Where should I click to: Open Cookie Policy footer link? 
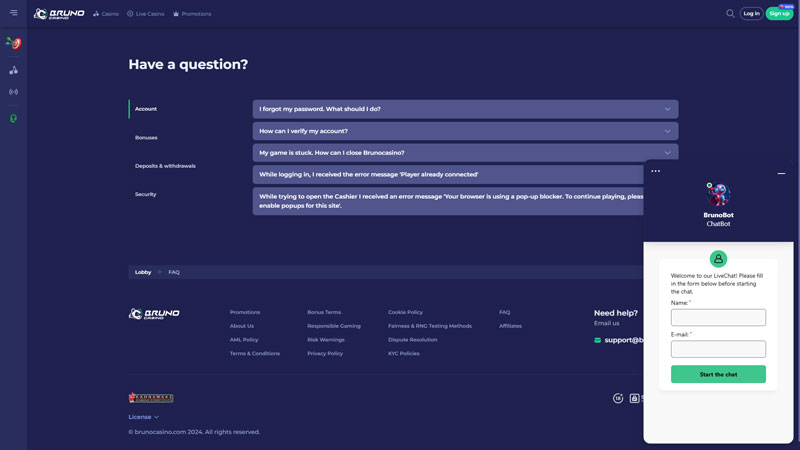(405, 312)
